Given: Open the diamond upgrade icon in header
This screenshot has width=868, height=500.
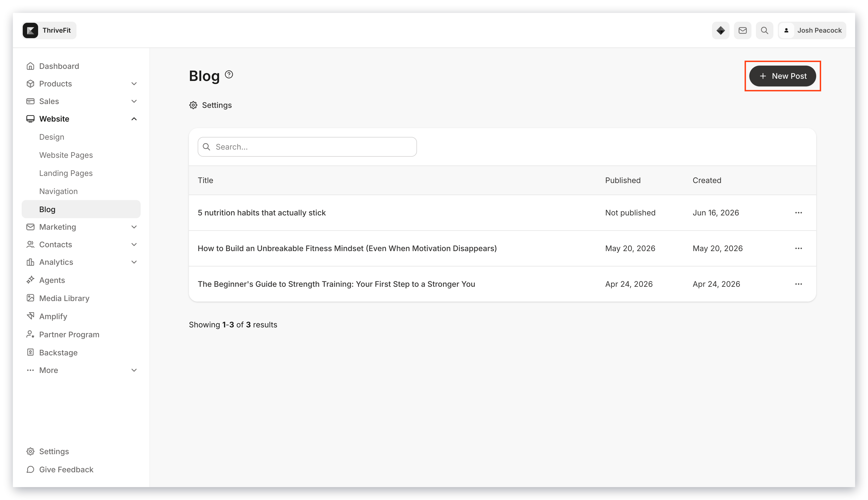Looking at the screenshot, I should point(721,30).
